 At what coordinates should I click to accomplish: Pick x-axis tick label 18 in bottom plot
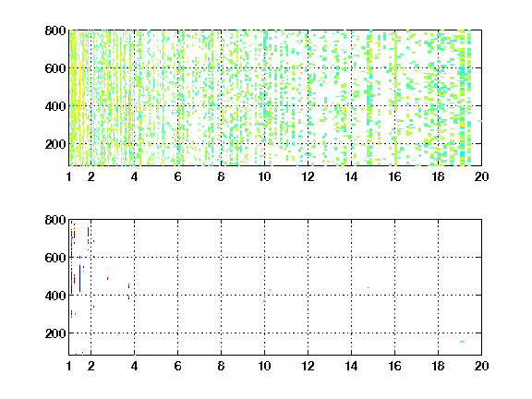click(439, 366)
